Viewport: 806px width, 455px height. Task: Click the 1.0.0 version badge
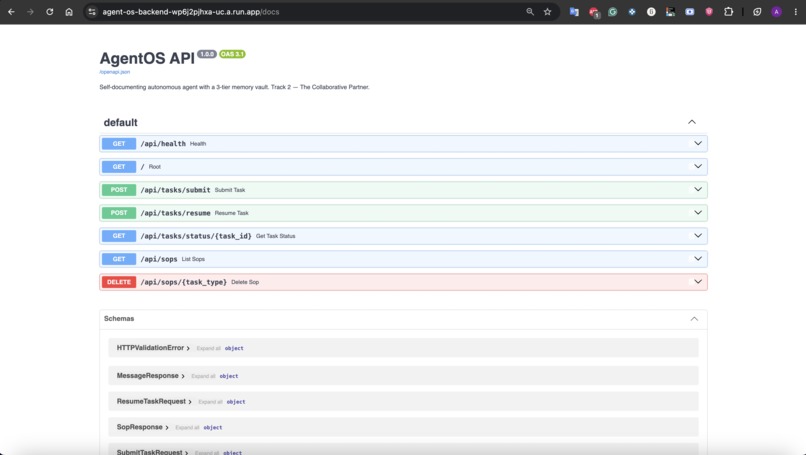click(207, 54)
